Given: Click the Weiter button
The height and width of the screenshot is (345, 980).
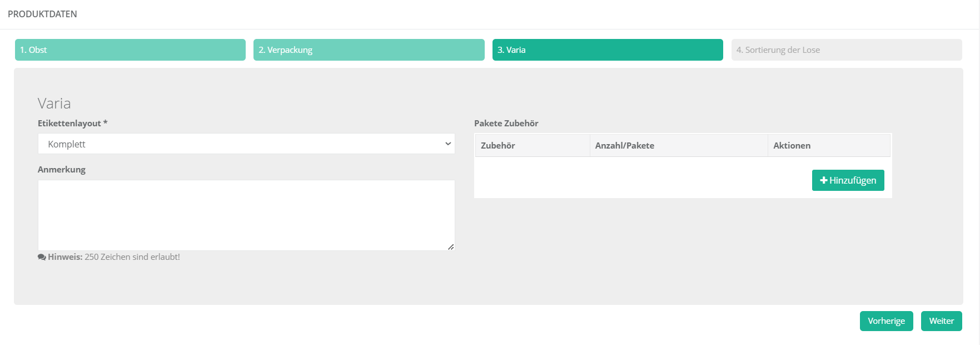Looking at the screenshot, I should pyautogui.click(x=942, y=321).
